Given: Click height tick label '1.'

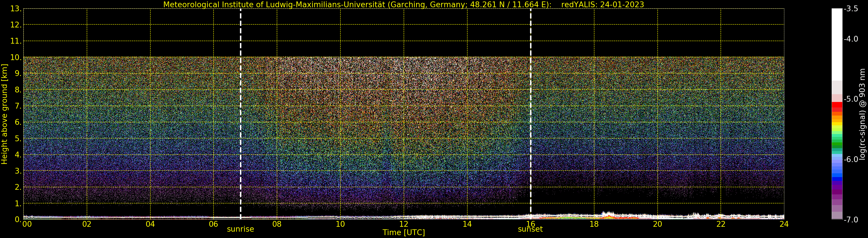Looking at the screenshot, I should tap(18, 204).
